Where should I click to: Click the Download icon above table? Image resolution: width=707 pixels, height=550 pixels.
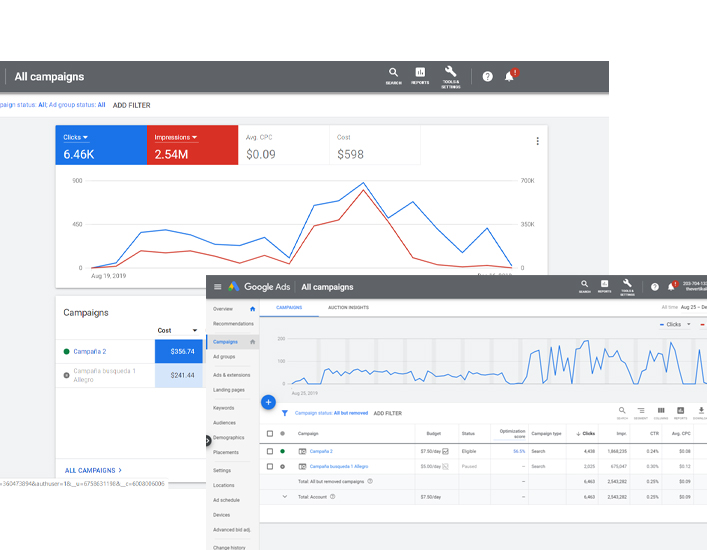click(701, 412)
